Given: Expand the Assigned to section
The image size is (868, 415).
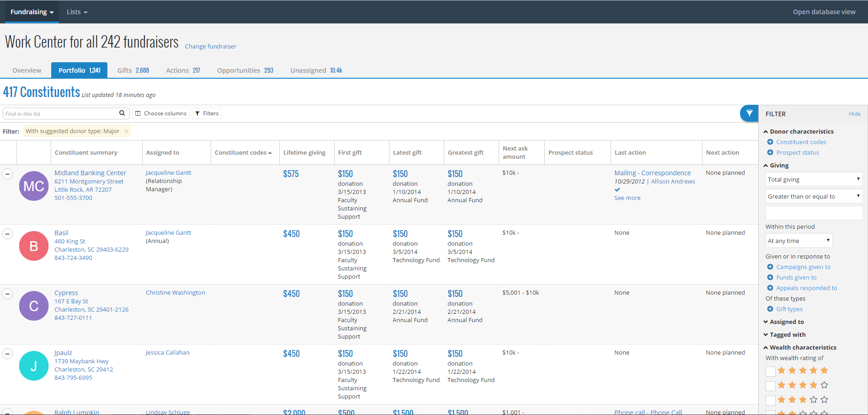Looking at the screenshot, I should (x=783, y=322).
